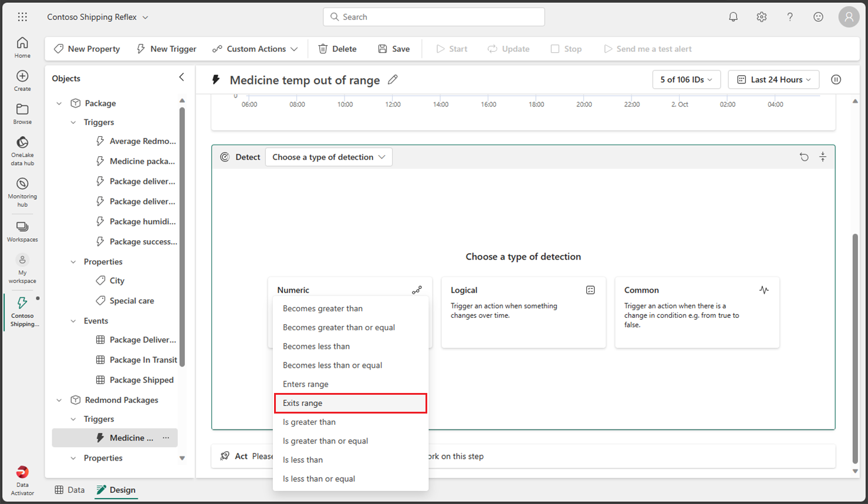Collapse the Package object node

tap(59, 103)
